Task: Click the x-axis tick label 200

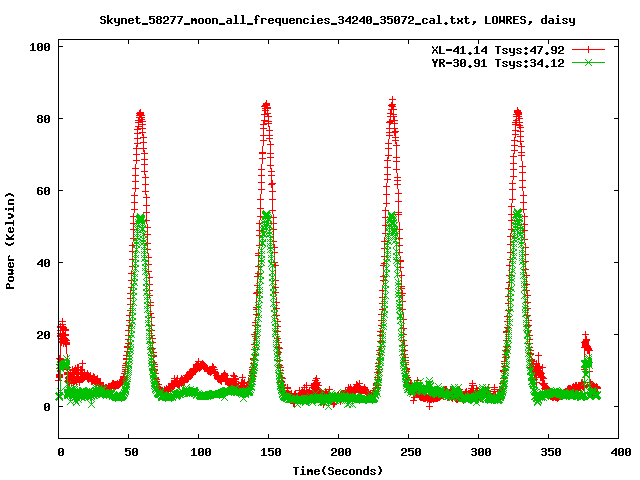Action: coord(341,452)
